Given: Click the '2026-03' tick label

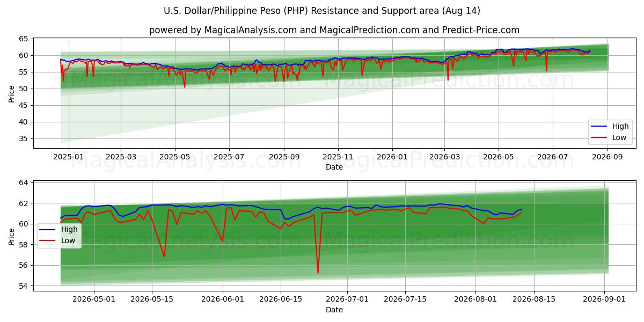Looking at the screenshot, I should 444,157.
